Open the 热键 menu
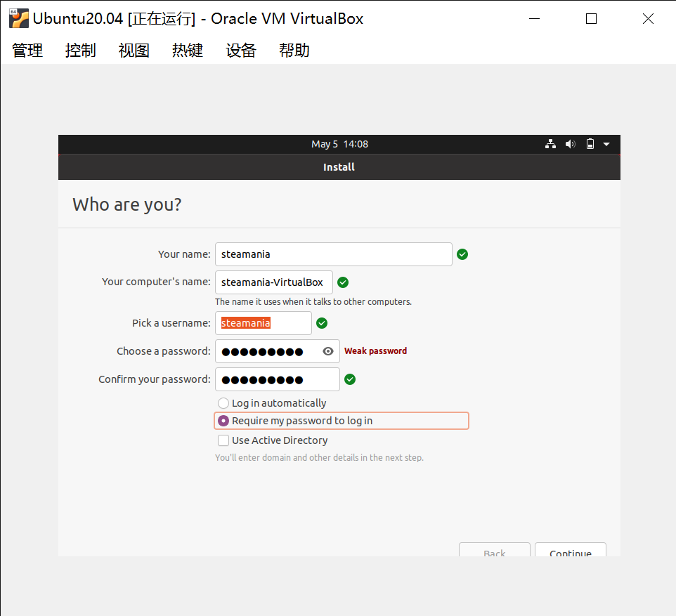The height and width of the screenshot is (616, 676). coord(188,51)
